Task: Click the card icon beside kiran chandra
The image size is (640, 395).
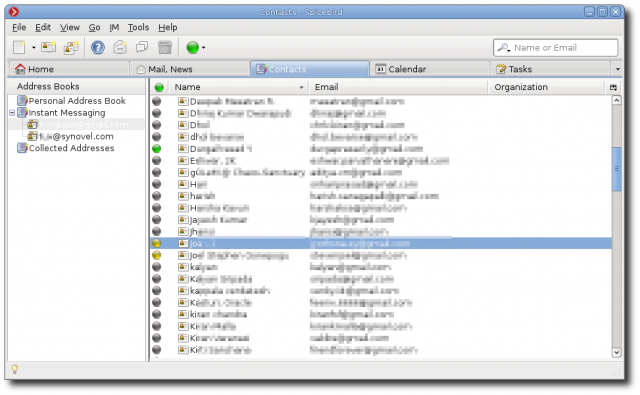Action: 183,315
